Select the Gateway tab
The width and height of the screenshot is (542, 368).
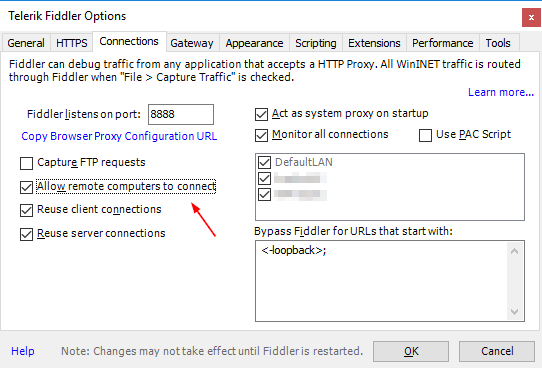(192, 43)
